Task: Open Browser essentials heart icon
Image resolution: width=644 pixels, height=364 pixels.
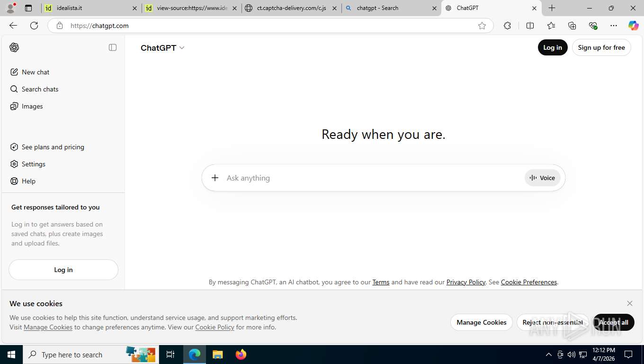Action: point(593,26)
